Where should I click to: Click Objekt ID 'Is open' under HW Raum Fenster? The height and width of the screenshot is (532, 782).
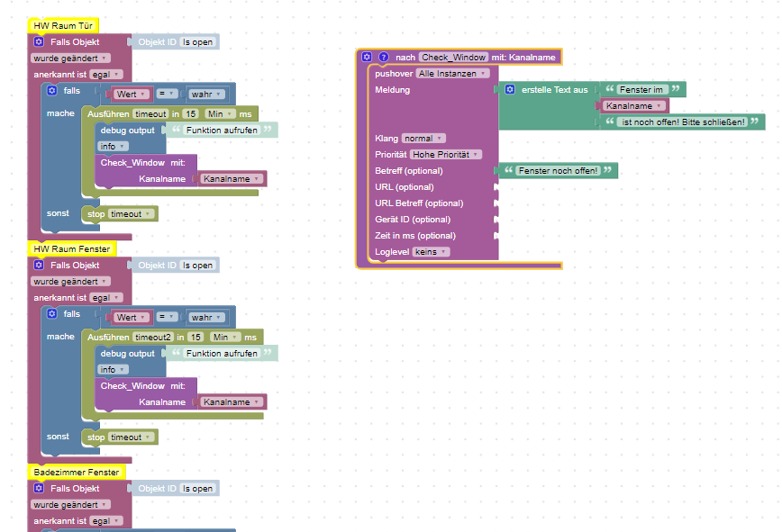[x=197, y=266]
